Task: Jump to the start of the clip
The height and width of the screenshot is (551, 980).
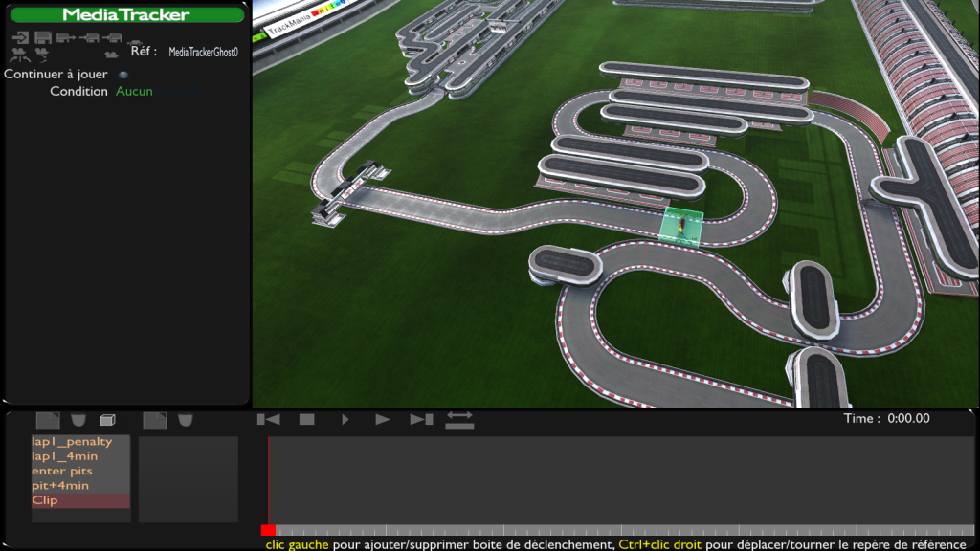Action: coord(269,420)
